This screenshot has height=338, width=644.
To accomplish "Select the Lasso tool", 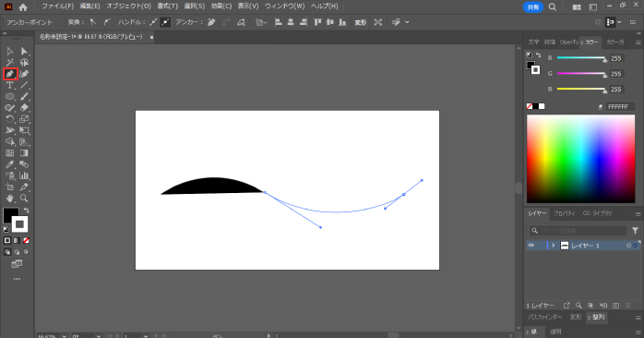I will click(x=24, y=63).
